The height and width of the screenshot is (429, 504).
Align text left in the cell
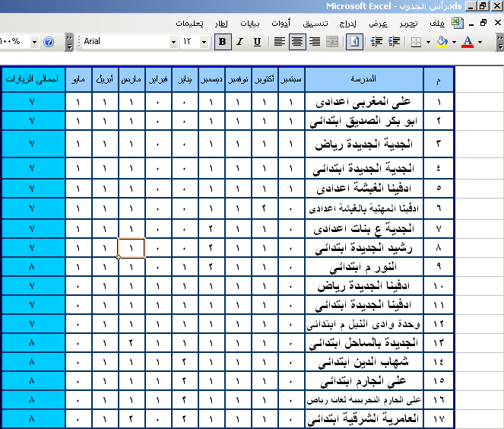(x=280, y=41)
